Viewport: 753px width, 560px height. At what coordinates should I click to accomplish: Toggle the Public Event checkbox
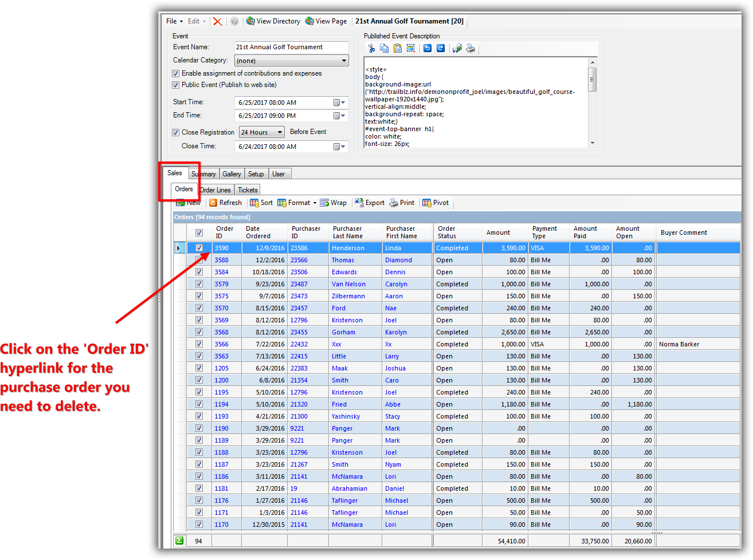(176, 85)
